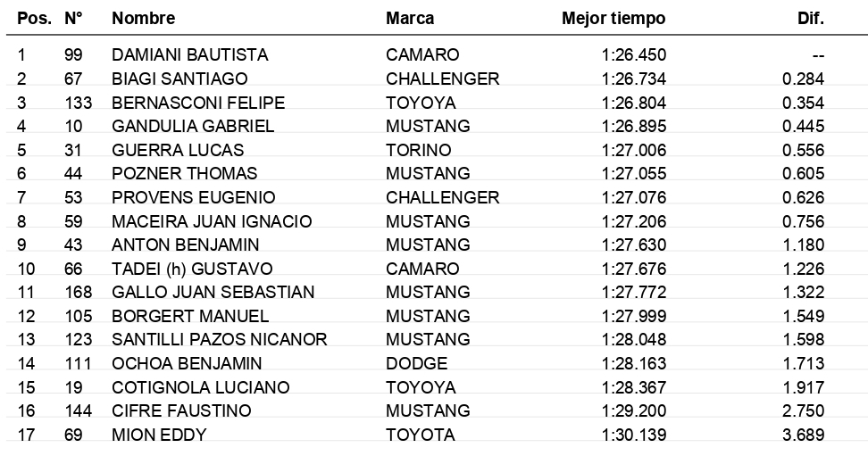This screenshot has width=868, height=456.
Task: Click the 'Pos.' column header
Action: click(33, 18)
